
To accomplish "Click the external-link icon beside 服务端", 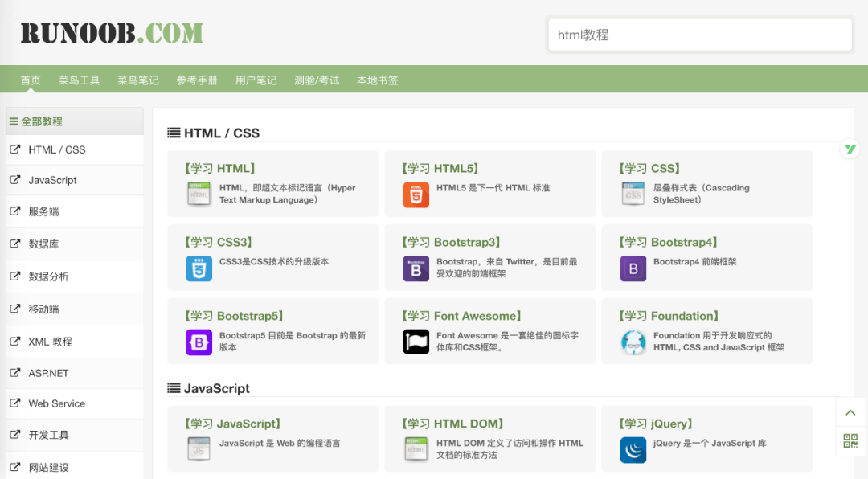I will tap(15, 211).
